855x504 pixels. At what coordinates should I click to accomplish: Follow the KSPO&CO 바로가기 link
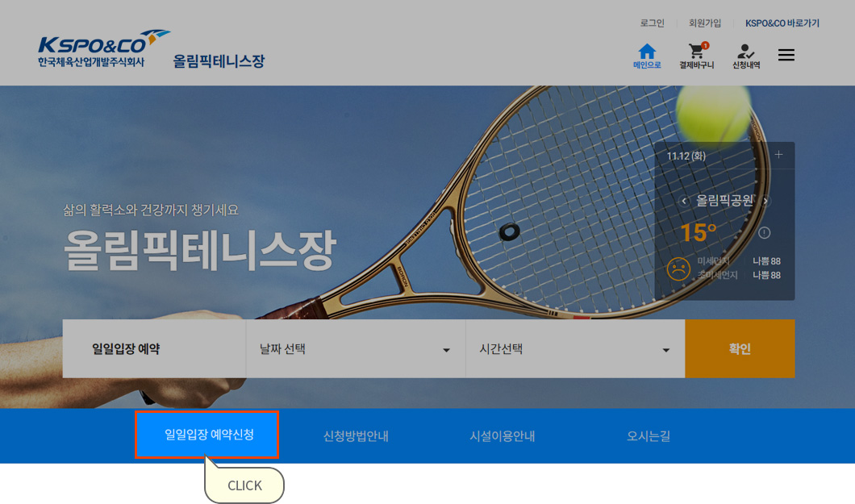coord(782,23)
